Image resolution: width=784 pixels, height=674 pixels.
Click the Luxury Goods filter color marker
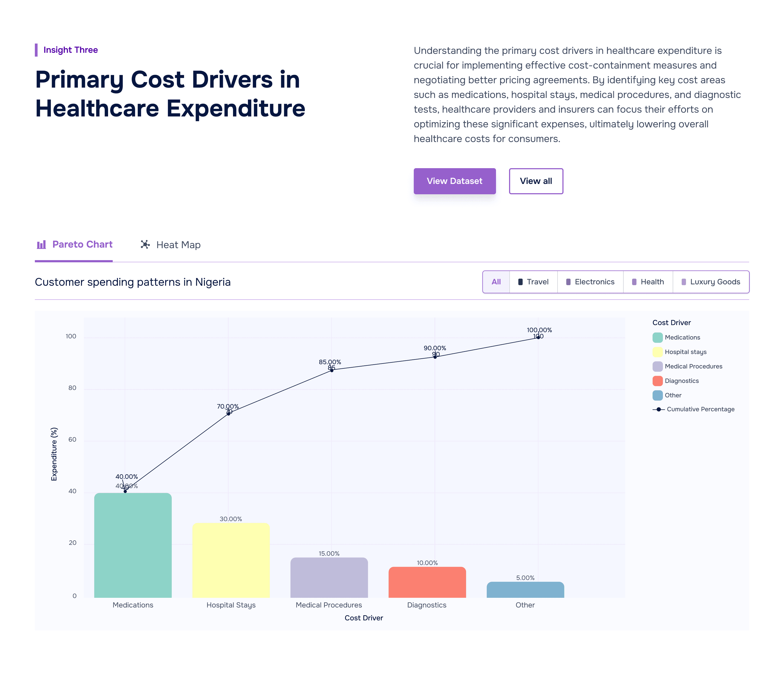pos(683,282)
